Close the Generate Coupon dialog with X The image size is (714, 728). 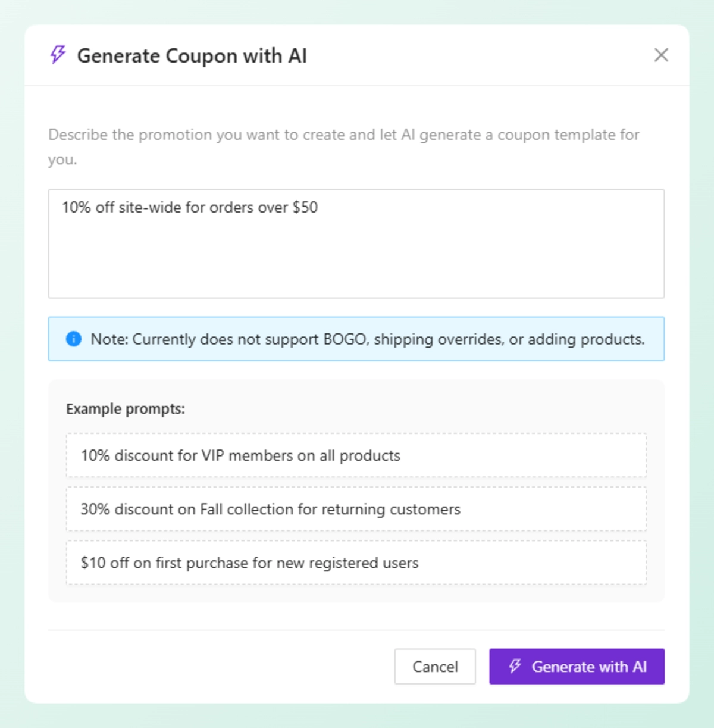click(x=661, y=55)
